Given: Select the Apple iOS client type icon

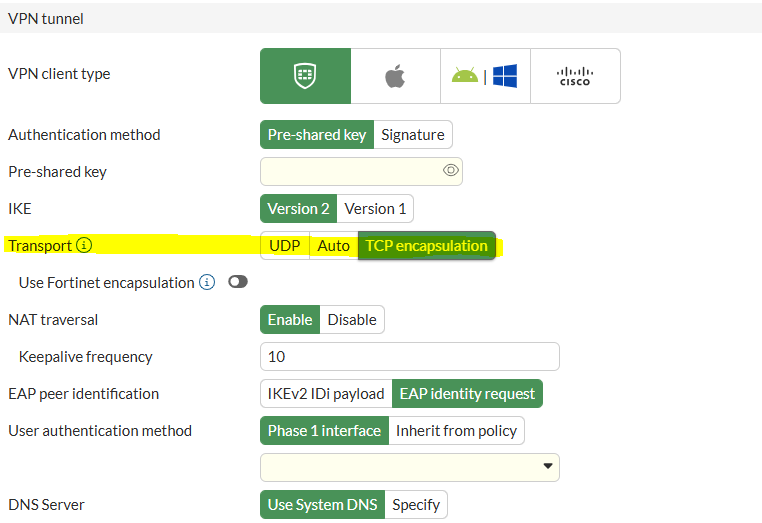Looking at the screenshot, I should (x=395, y=76).
